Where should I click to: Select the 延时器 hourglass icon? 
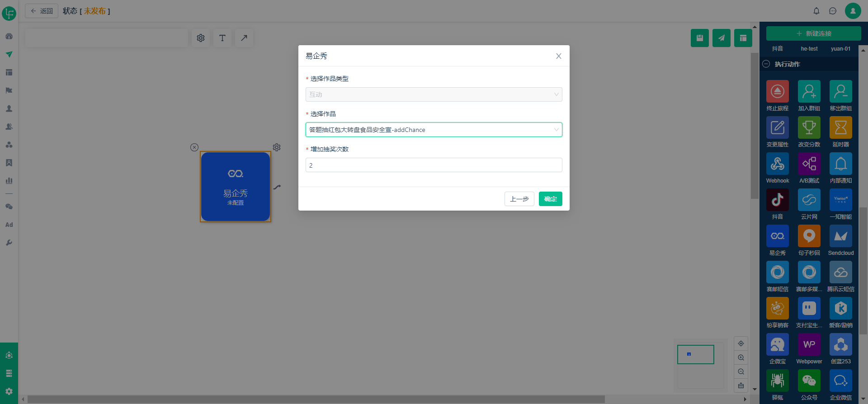[x=840, y=127]
